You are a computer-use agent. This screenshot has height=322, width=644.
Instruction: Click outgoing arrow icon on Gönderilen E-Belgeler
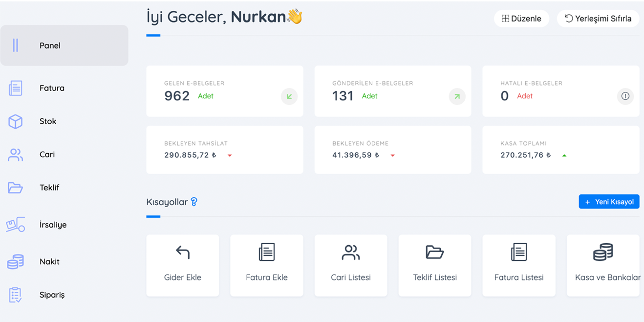457,96
